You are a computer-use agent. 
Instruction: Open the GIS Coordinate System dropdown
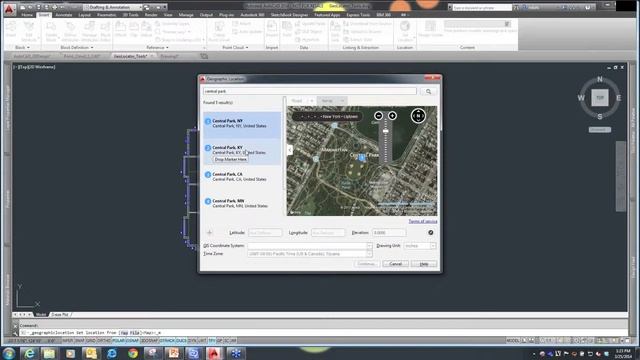(x=369, y=246)
